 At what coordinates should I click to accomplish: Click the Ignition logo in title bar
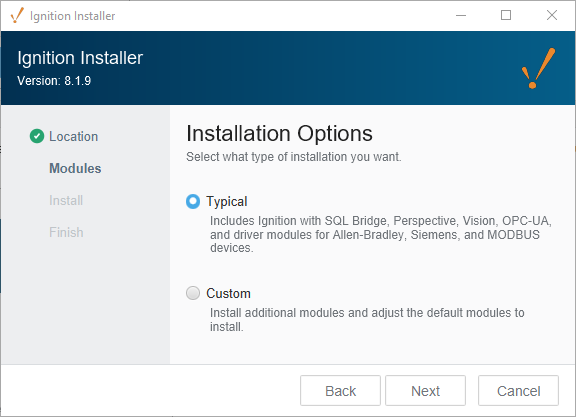pos(17,15)
